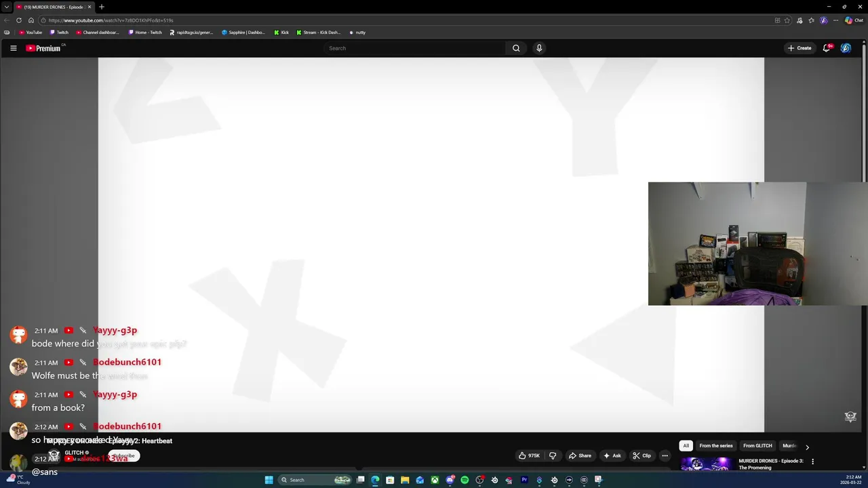Open the Home - Twitch bookmark
This screenshot has height=488, width=868.
tap(145, 33)
